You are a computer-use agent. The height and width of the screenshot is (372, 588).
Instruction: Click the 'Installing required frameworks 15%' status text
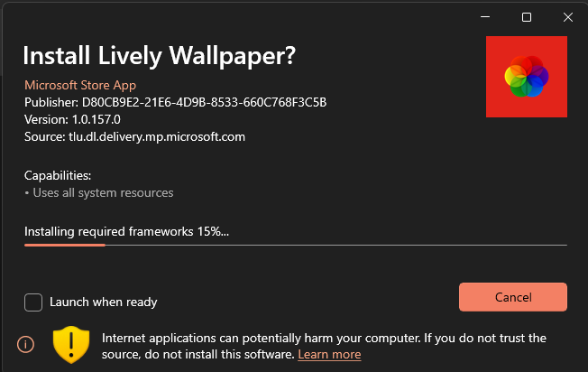126,232
